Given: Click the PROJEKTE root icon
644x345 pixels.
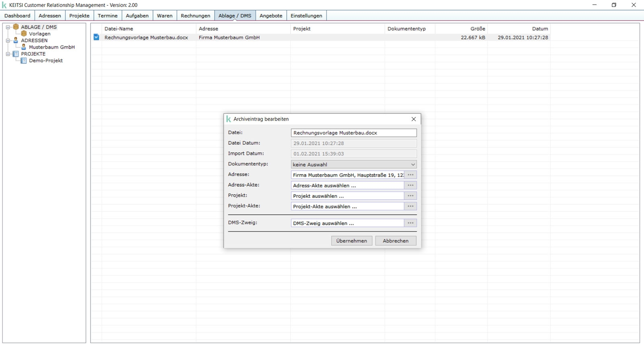Looking at the screenshot, I should coord(16,54).
